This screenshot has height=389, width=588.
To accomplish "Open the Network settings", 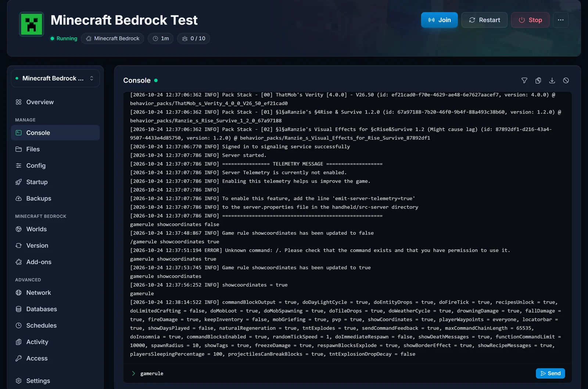I will [x=55, y=293].
